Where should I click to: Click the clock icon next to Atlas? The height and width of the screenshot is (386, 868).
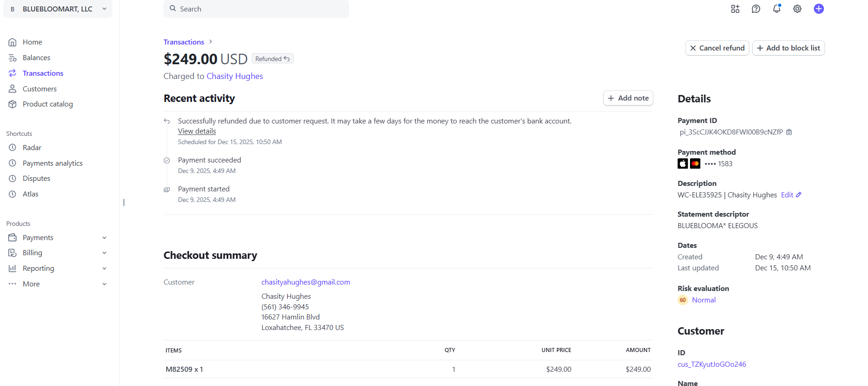point(12,194)
